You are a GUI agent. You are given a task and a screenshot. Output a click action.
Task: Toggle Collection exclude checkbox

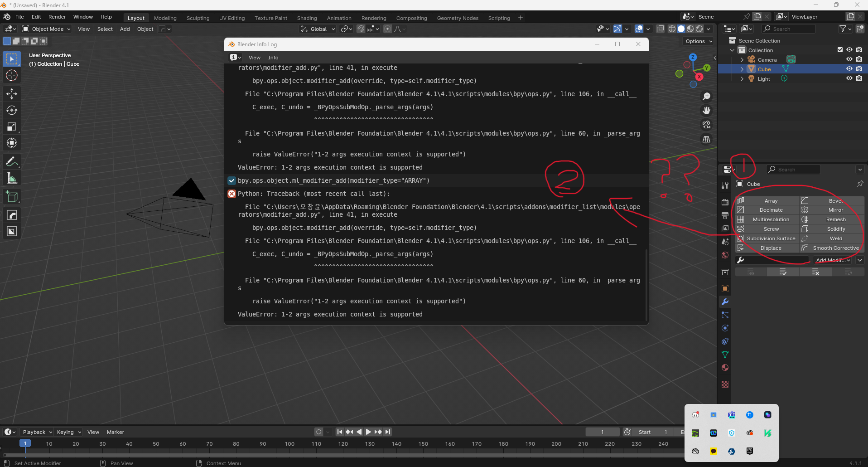pos(840,50)
